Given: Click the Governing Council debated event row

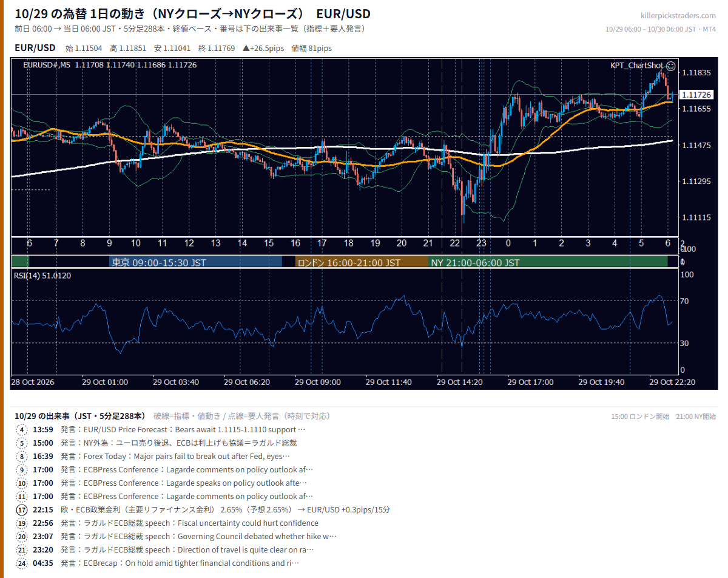Looking at the screenshot, I should pyautogui.click(x=177, y=536).
